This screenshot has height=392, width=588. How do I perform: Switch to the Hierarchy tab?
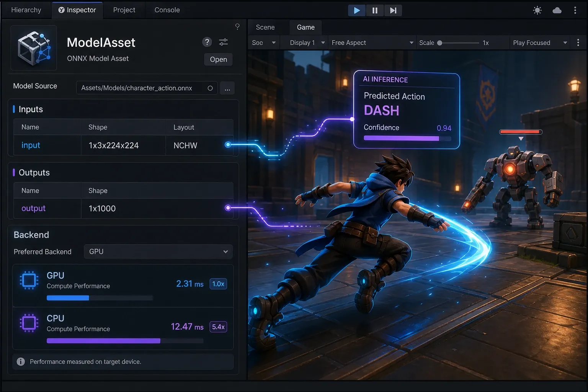(x=26, y=10)
